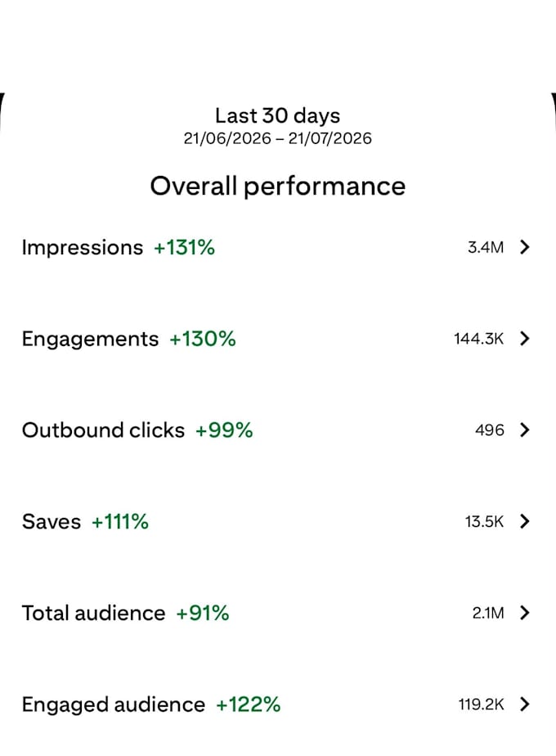
Task: Click the chevron beside Outbound clicks 496
Action: click(525, 430)
